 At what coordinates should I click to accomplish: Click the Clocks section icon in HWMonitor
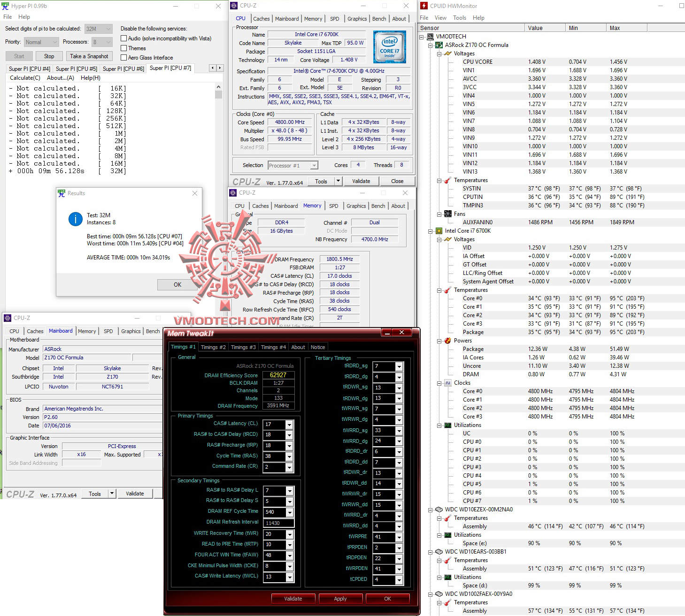tap(447, 382)
